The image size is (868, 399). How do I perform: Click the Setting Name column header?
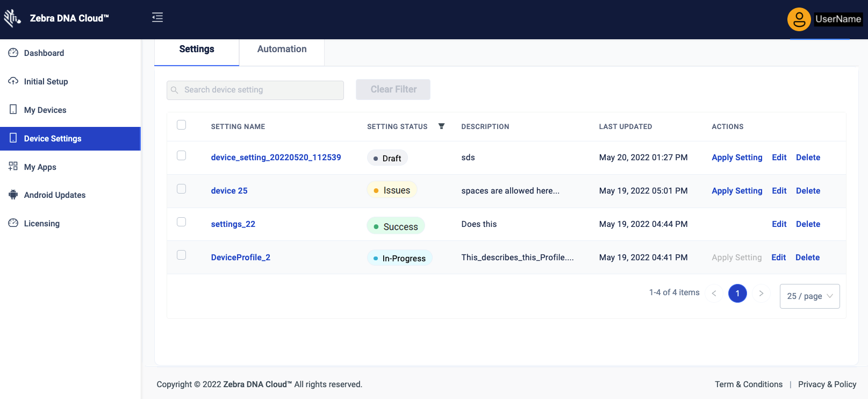(238, 127)
